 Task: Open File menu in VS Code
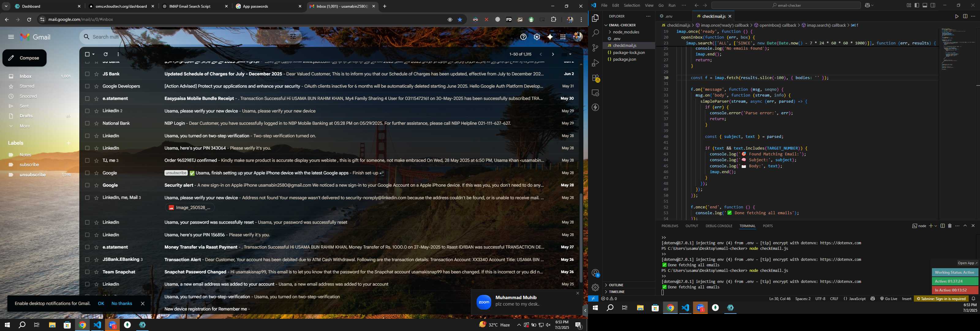coord(604,5)
